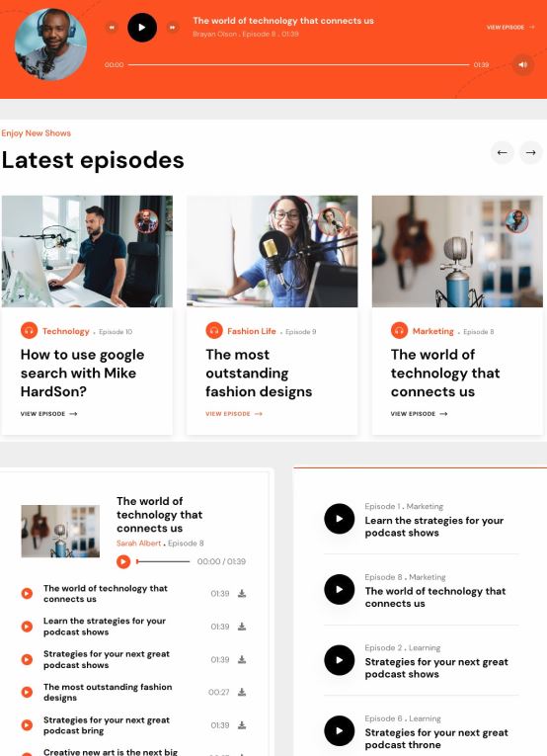The width and height of the screenshot is (547, 756).
Task: Open 'Strategies for your next great podcast throne' title
Action: (436, 738)
